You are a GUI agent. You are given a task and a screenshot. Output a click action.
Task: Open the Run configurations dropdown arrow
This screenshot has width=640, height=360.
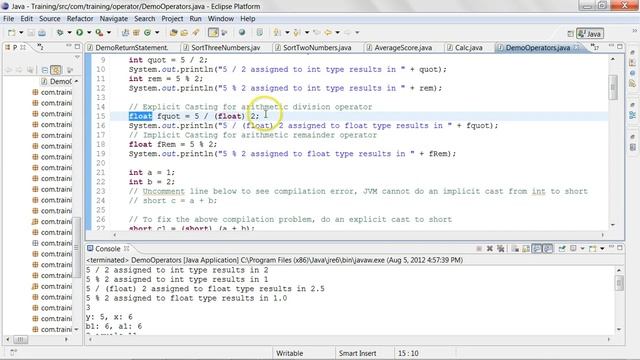tap(89, 33)
